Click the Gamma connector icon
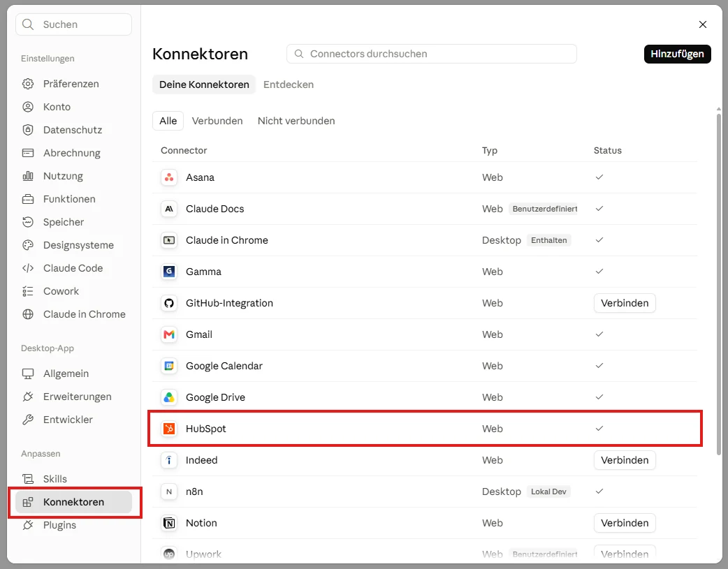The height and width of the screenshot is (569, 728). (x=169, y=272)
